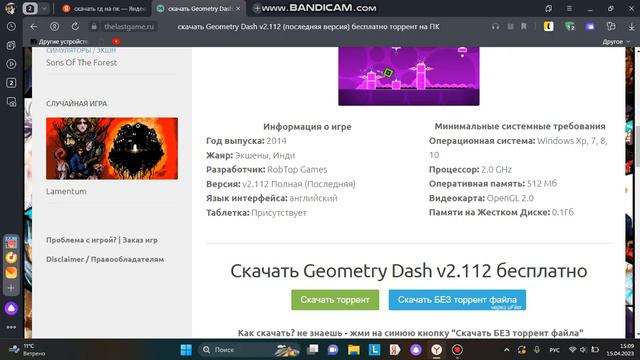Screen dimensions: 640x360
Task: Expand the 'Другое' bookmarks dropdown
Action: [616, 42]
